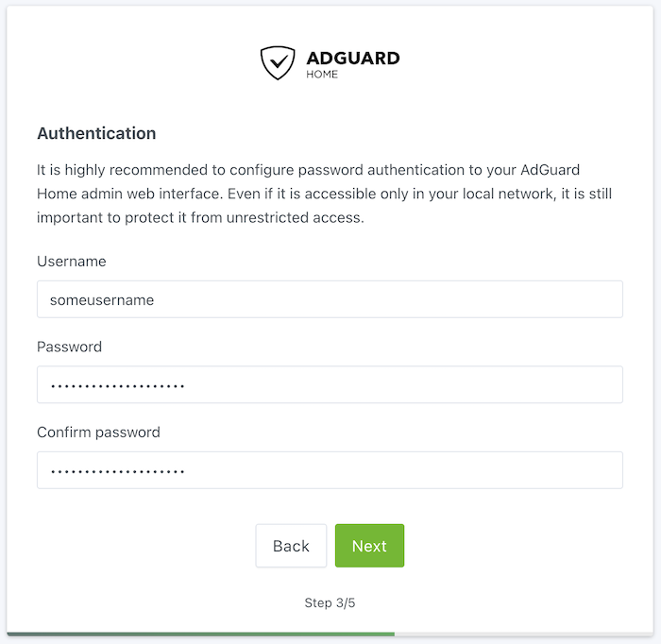The image size is (661, 644).
Task: Click the Step 3/5 indicator text
Action: click(330, 602)
